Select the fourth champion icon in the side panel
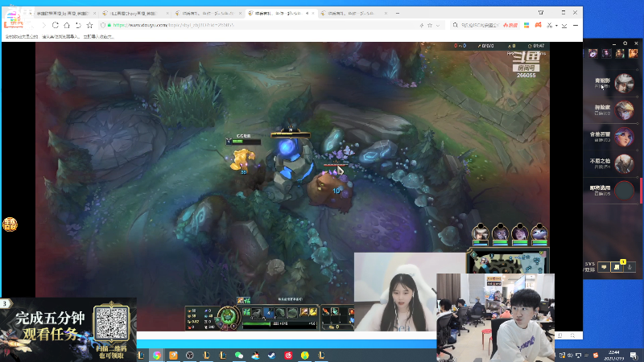This screenshot has width=644, height=362. [x=633, y=53]
